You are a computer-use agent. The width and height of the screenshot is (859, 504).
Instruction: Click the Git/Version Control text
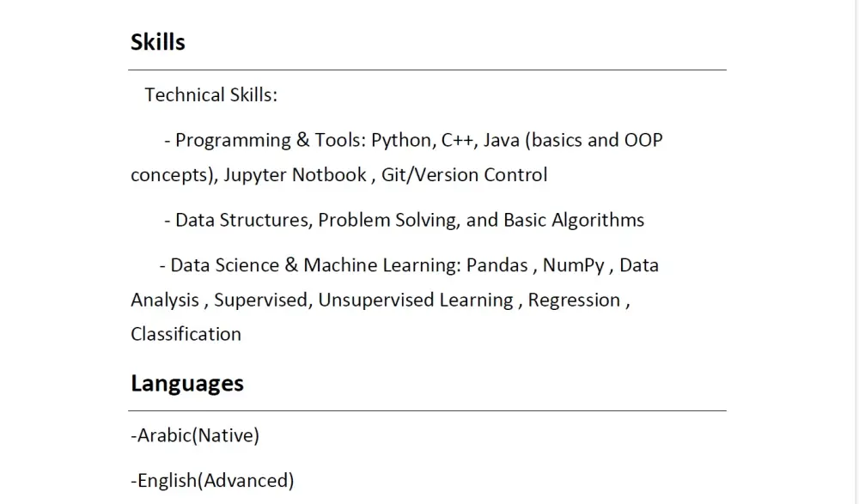464,175
